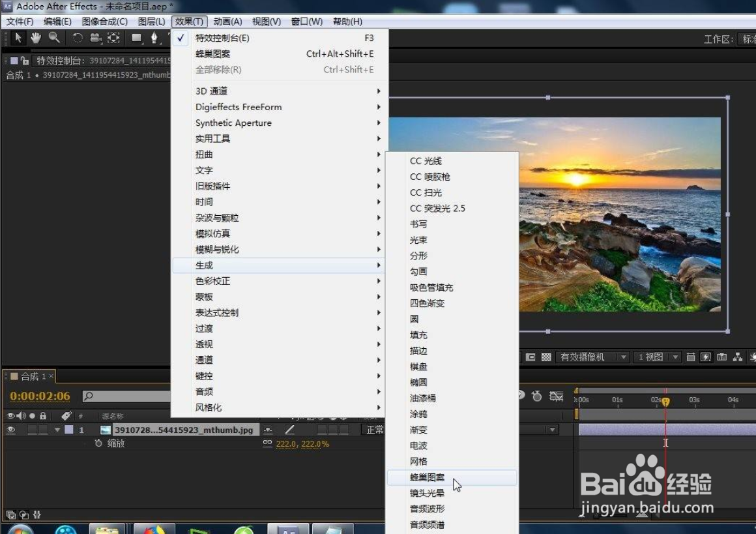Choose 网格 grid effect
756x534 pixels.
[x=452, y=461]
